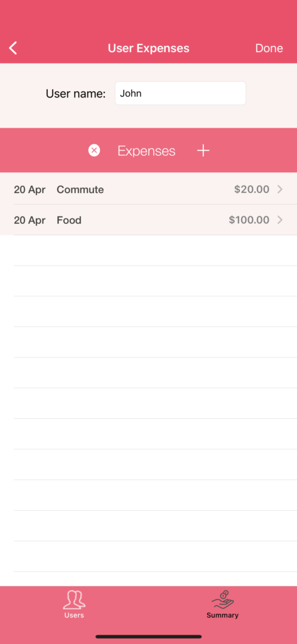The height and width of the screenshot is (644, 297).
Task: Tap the User name label
Action: tap(75, 94)
